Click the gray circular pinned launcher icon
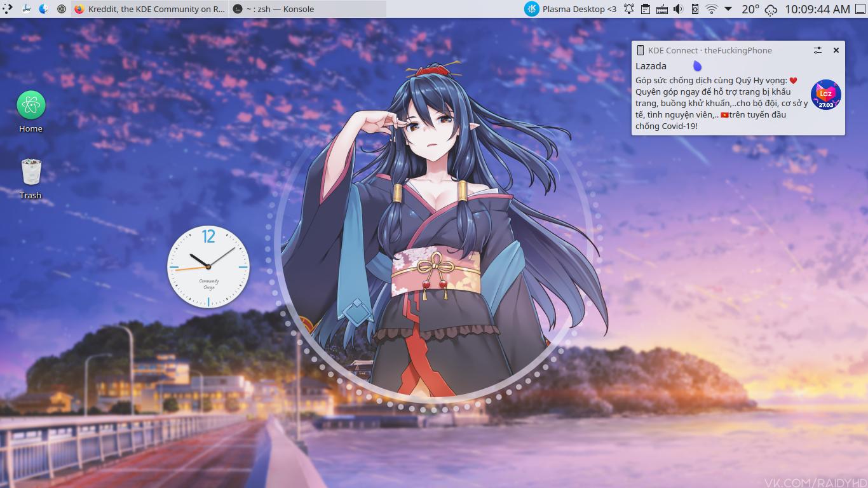The image size is (868, 488). (x=62, y=9)
